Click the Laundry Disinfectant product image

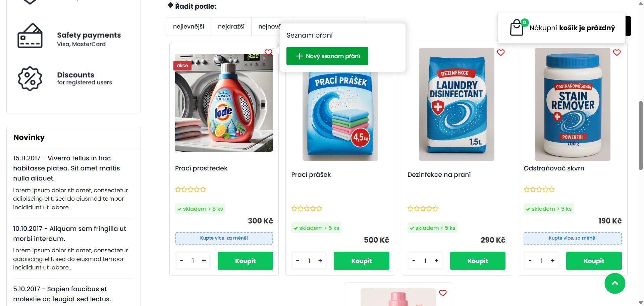pos(457,104)
